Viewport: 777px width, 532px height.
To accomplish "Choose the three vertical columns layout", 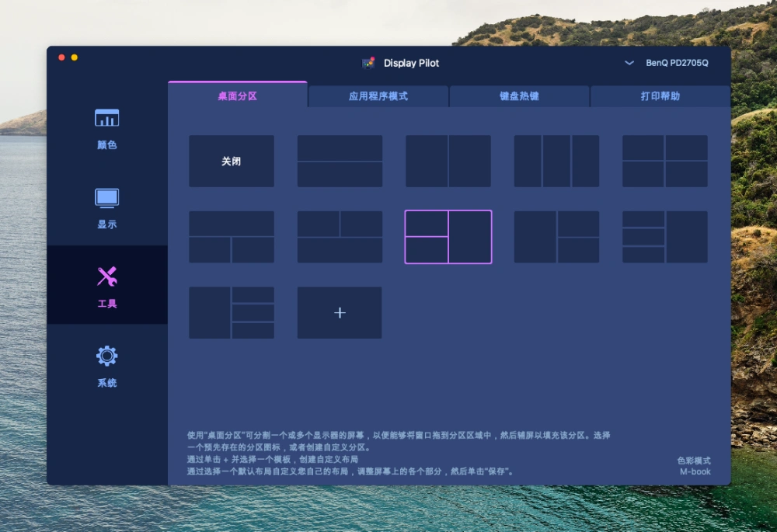I will 556,161.
